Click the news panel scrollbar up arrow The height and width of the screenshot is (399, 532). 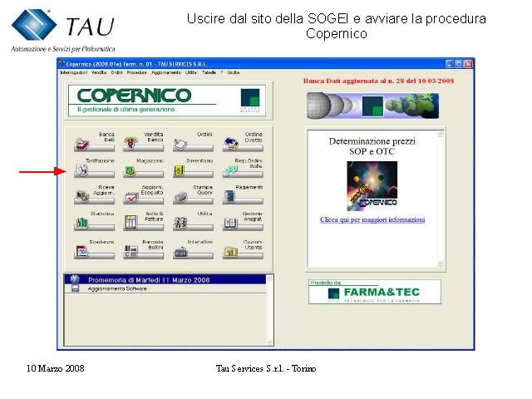(x=441, y=135)
